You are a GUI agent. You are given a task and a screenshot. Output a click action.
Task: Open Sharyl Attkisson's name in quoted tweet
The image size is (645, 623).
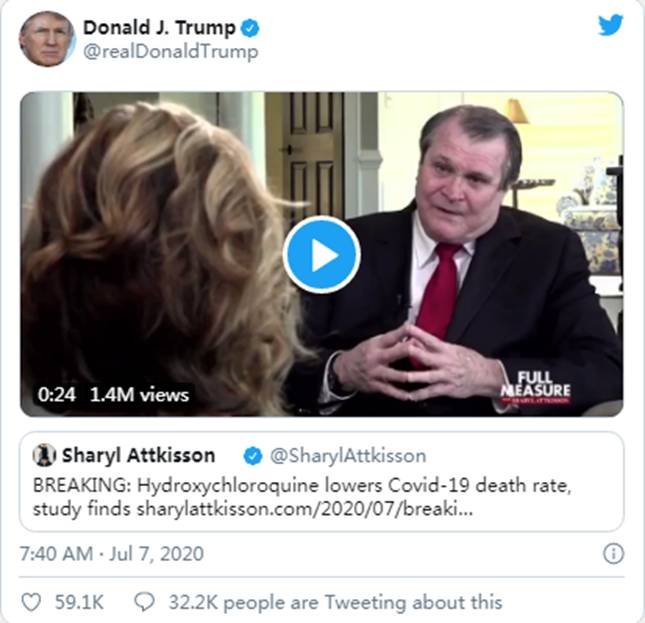[x=138, y=456]
